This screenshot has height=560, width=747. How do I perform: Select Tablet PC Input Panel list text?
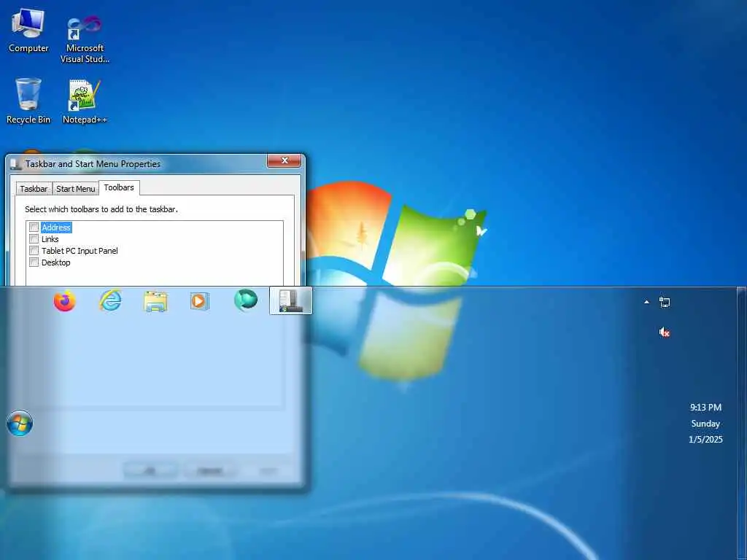click(x=80, y=251)
